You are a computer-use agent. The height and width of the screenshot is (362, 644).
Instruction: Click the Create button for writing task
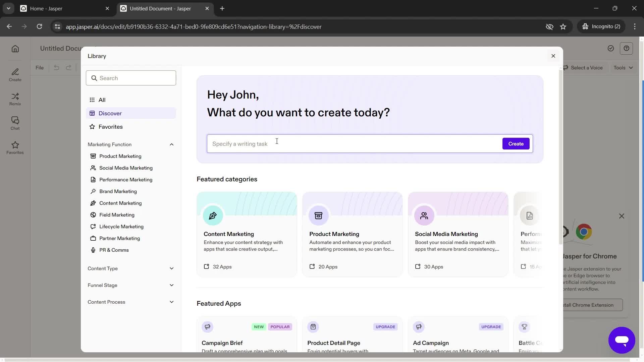point(516,143)
